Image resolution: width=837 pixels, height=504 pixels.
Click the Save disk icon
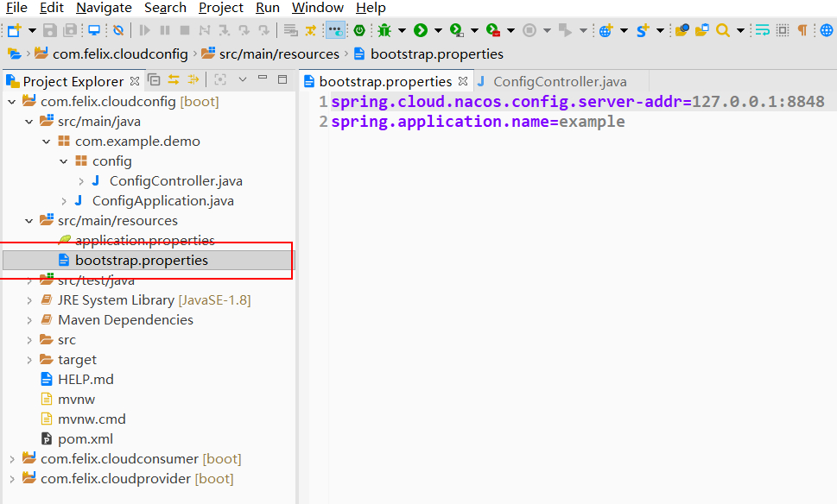coord(49,30)
